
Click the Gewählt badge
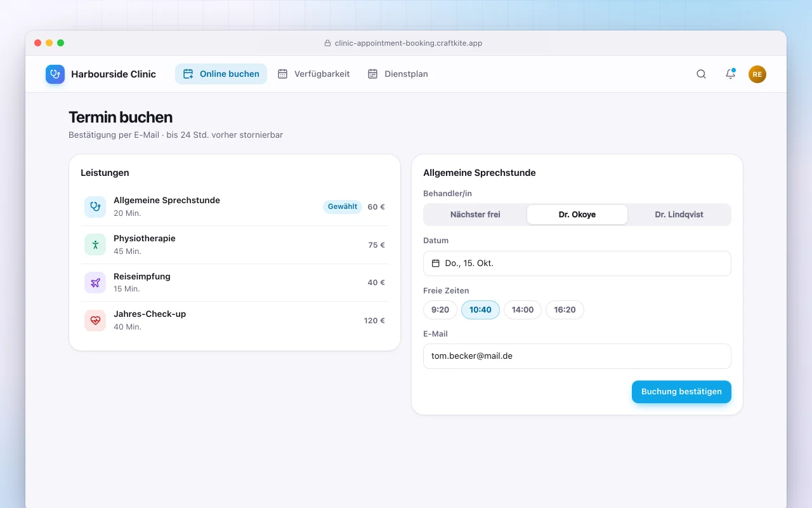(343, 206)
